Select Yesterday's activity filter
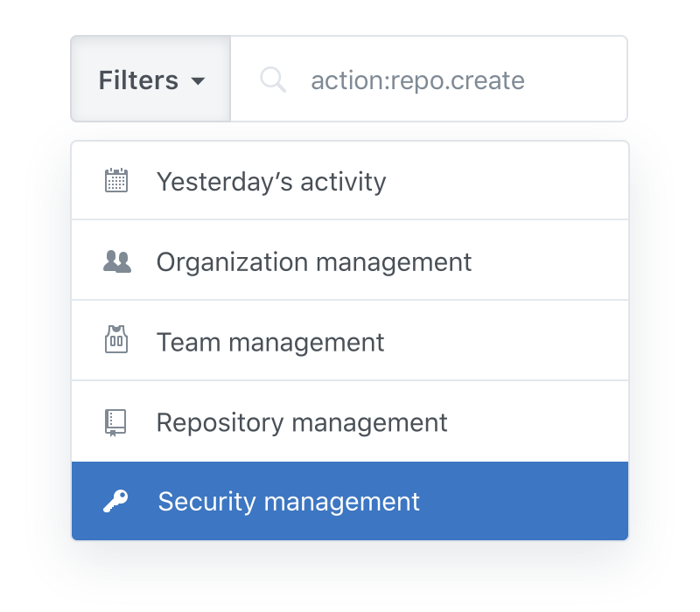This screenshot has width=700, height=612. [350, 181]
